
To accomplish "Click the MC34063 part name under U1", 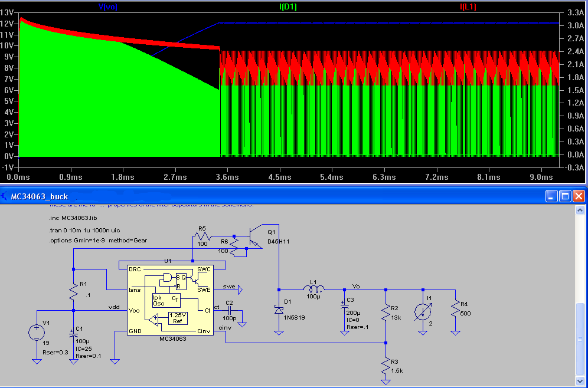I will (173, 338).
